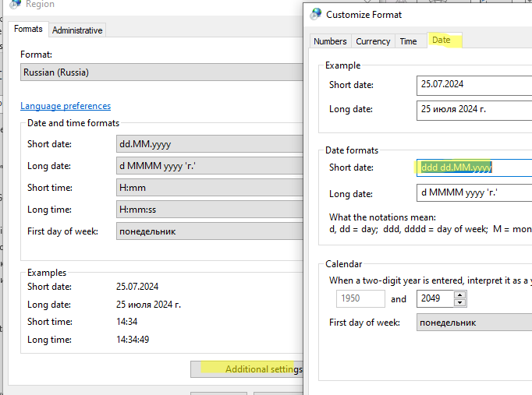The width and height of the screenshot is (532, 395).
Task: Click Customize Format Long date format field
Action: tap(474, 192)
